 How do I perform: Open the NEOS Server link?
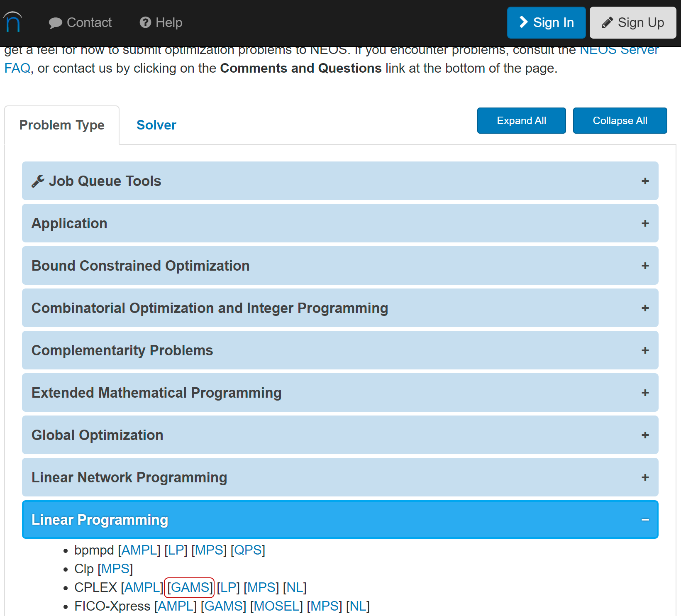619,51
